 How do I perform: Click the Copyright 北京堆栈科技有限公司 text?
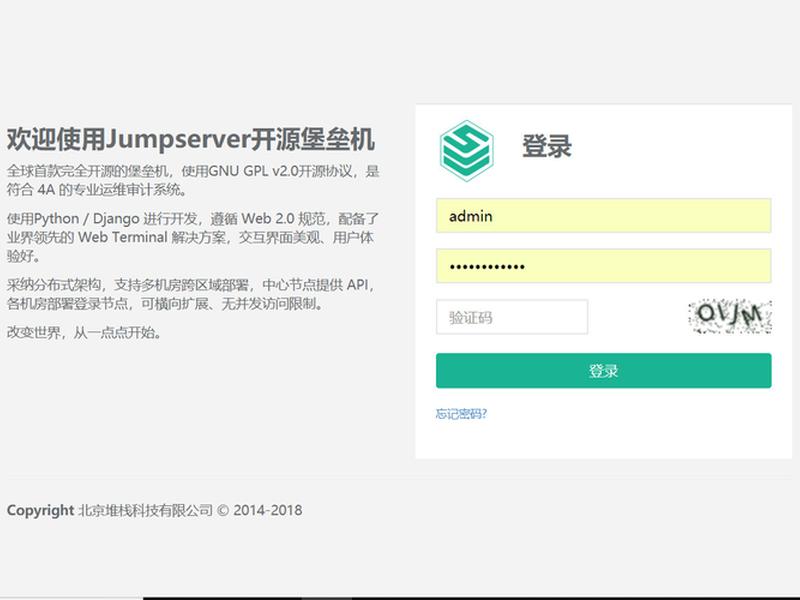click(x=154, y=510)
